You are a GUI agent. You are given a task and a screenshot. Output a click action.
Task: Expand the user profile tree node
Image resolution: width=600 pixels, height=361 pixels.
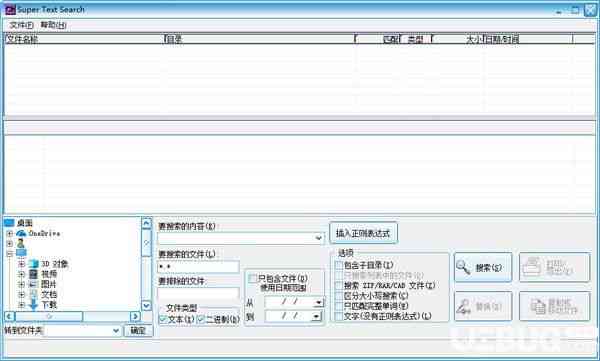[10, 243]
